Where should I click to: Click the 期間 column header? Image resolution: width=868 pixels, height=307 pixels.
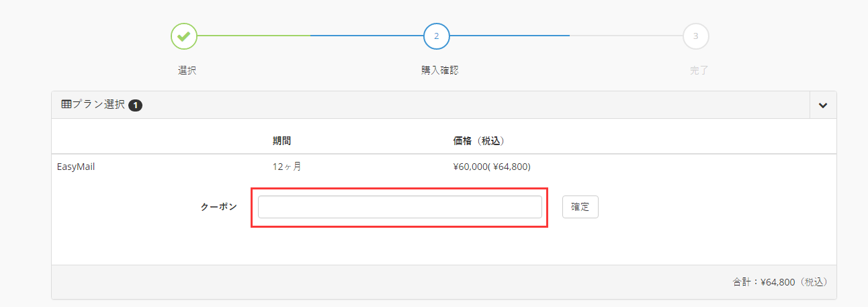coord(281,141)
